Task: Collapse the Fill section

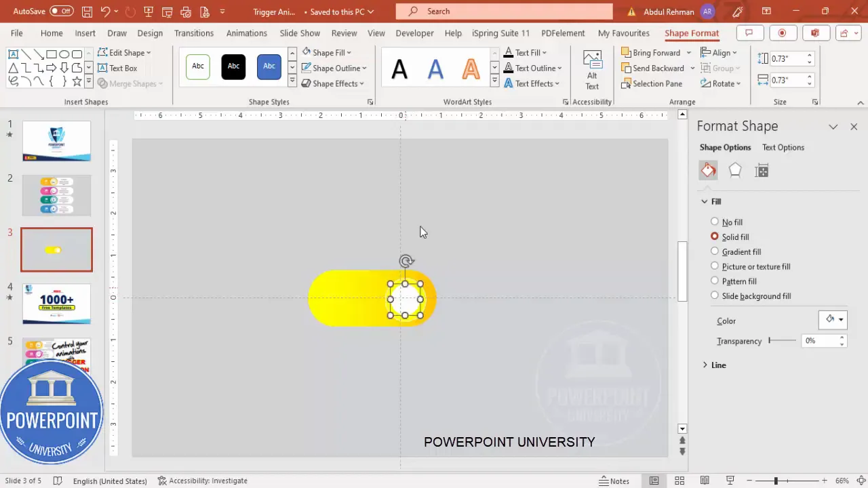Action: tap(711, 201)
